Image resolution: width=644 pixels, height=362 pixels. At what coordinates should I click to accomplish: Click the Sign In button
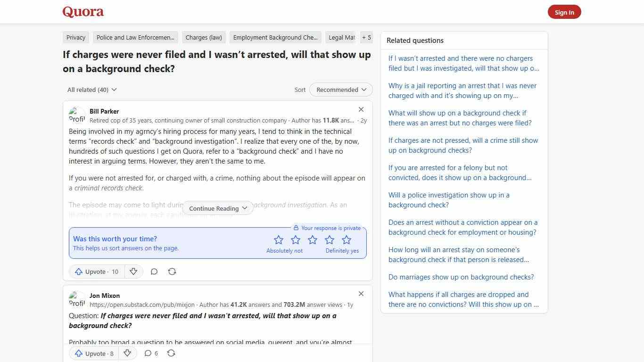tap(564, 12)
